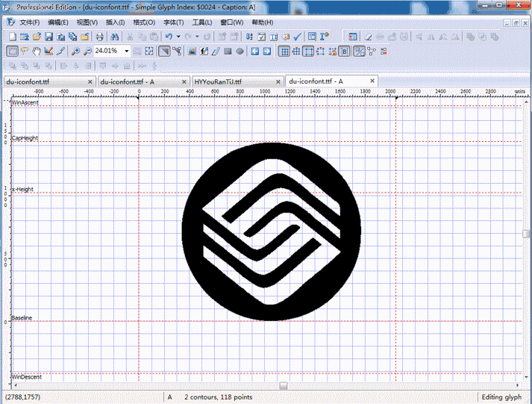The image size is (532, 404).
Task: Click the glyph properties checklist icon
Action: (x=262, y=37)
